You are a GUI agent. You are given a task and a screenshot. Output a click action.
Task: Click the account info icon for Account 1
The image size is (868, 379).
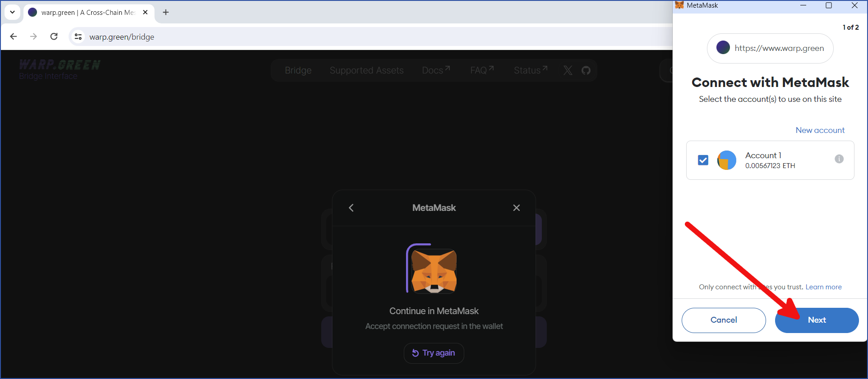point(839,159)
